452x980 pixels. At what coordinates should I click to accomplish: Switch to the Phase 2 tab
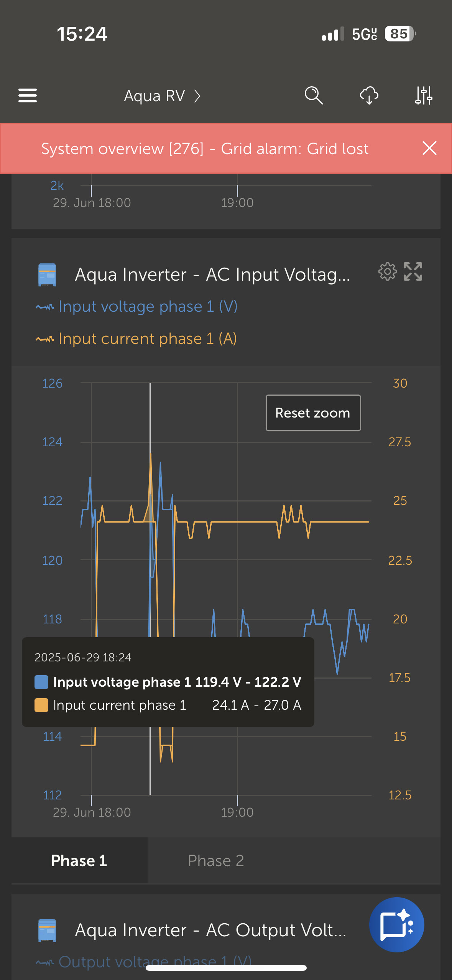tap(216, 861)
